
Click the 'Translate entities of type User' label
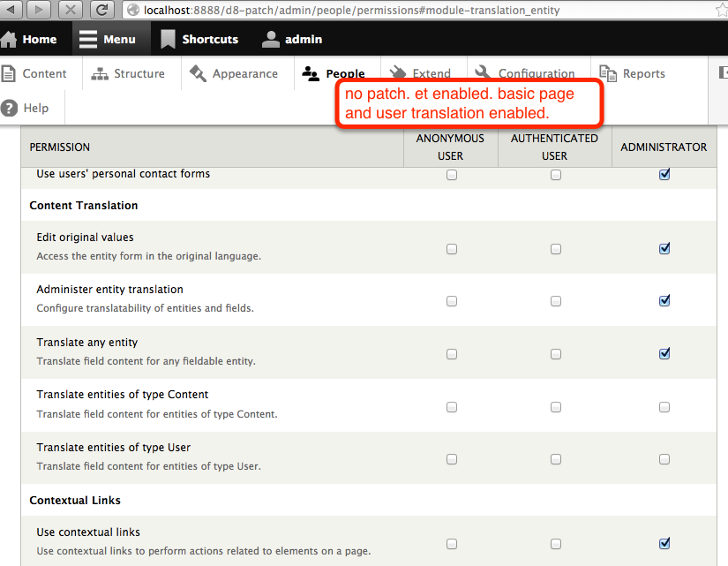[113, 447]
